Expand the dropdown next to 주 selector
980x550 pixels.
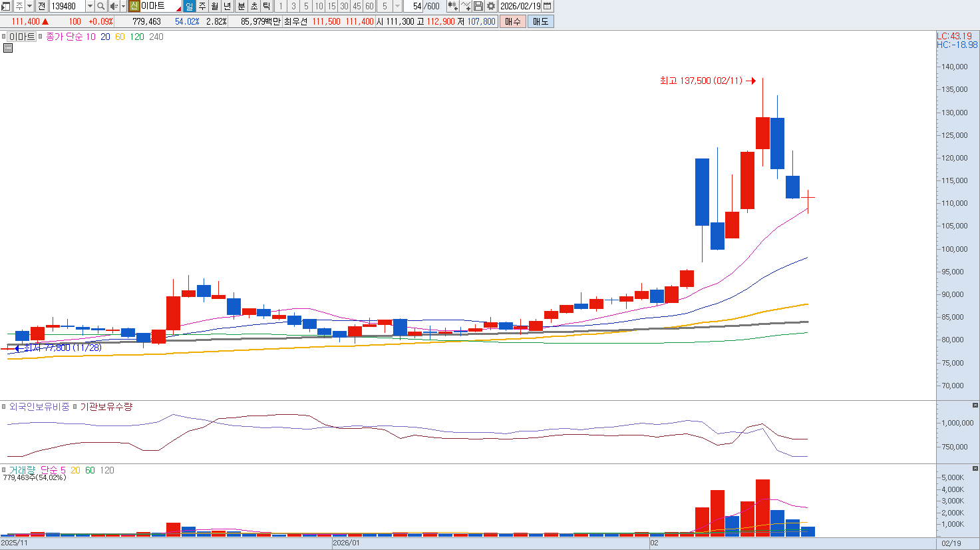pos(29,6)
